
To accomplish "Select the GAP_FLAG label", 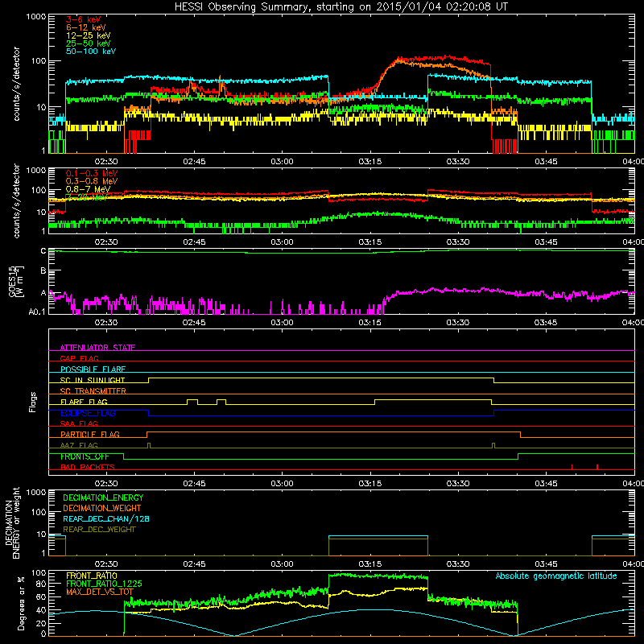I will click(x=79, y=358).
